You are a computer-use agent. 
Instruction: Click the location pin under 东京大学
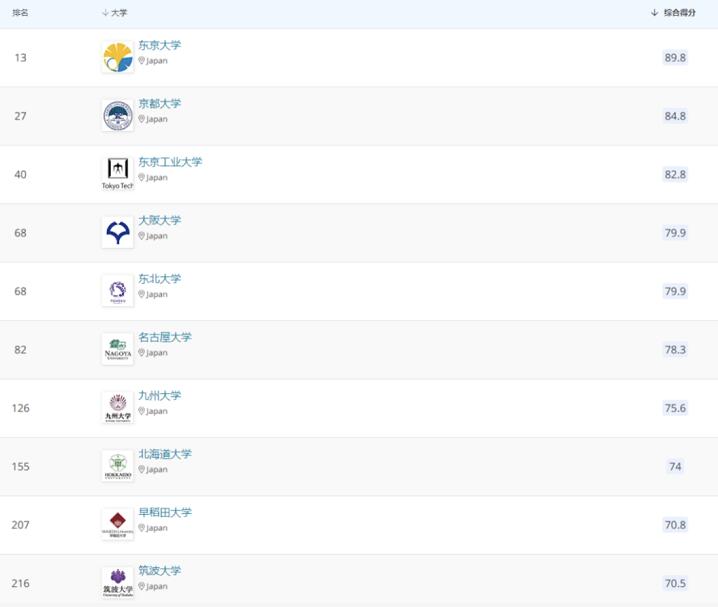pyautogui.click(x=141, y=60)
